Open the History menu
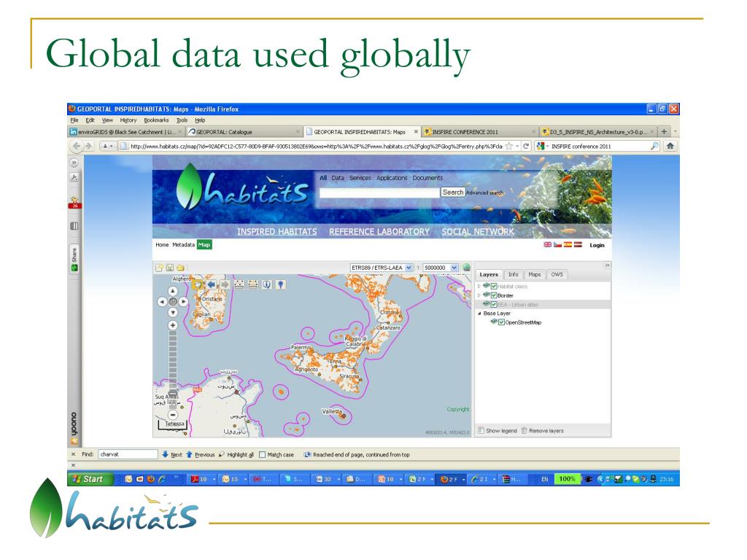This screenshot has width=747, height=560. coord(128,120)
